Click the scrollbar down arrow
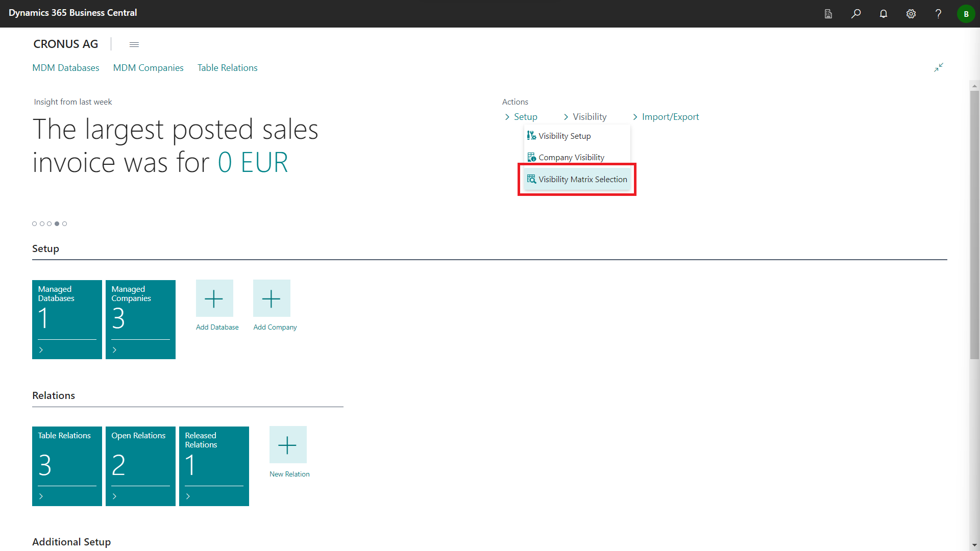Screen dimensions: 980x551 (974, 545)
